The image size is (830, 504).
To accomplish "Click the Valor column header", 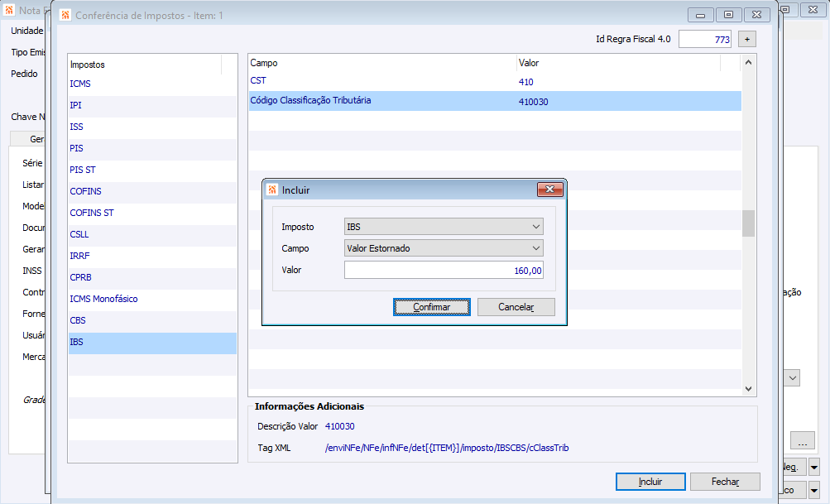I will 618,63.
